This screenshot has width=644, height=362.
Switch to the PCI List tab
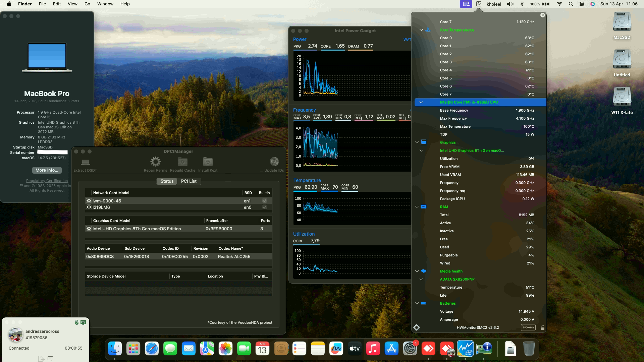[x=189, y=181]
